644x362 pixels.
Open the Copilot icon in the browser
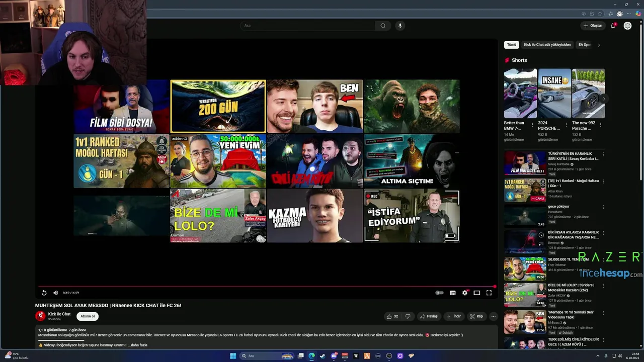(x=638, y=14)
